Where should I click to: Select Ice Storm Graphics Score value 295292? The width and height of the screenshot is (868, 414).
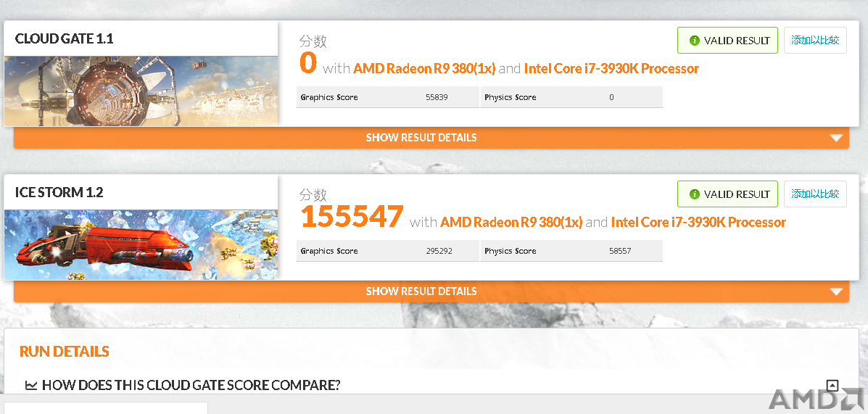pyautogui.click(x=439, y=252)
